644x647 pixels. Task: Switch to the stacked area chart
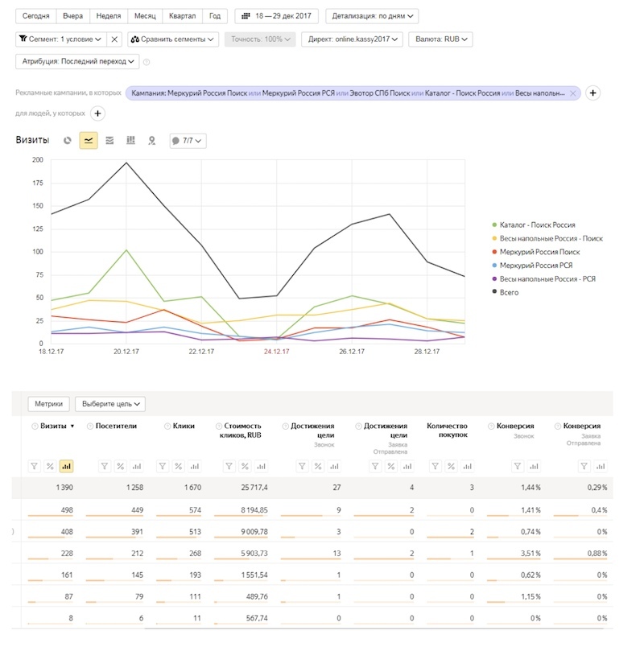109,141
